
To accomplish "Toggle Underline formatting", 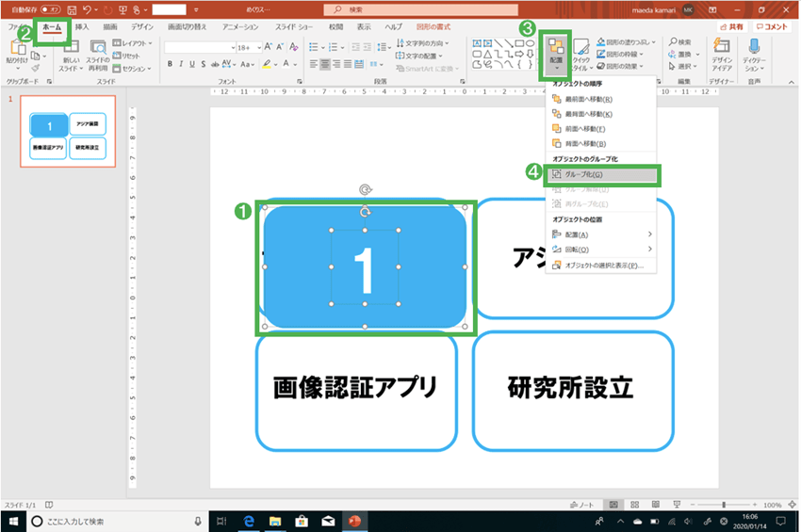I will tap(192, 64).
